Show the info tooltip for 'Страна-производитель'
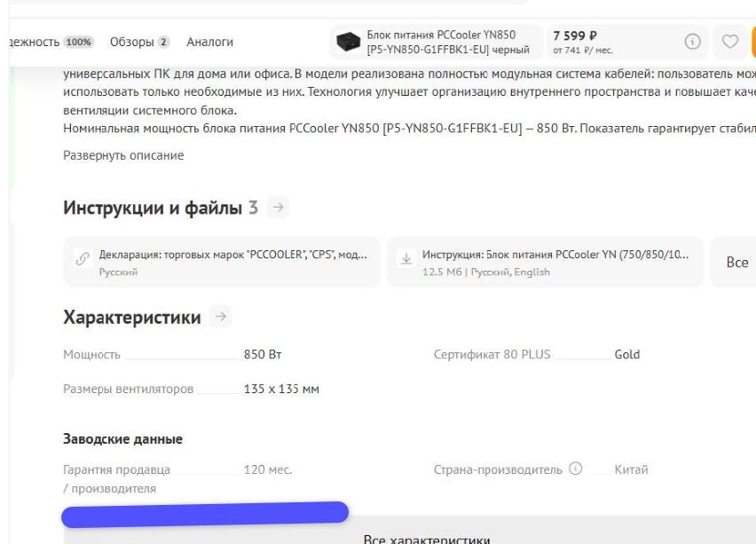 [x=575, y=469]
